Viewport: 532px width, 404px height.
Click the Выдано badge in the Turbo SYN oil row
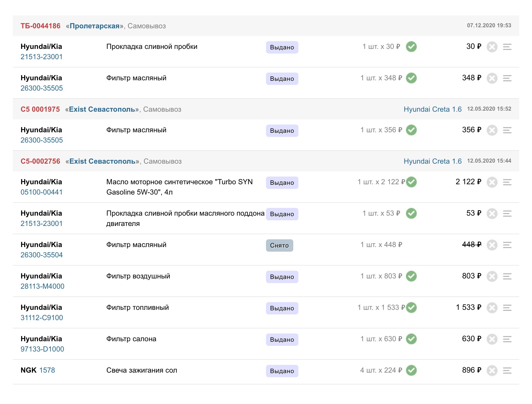(x=282, y=183)
